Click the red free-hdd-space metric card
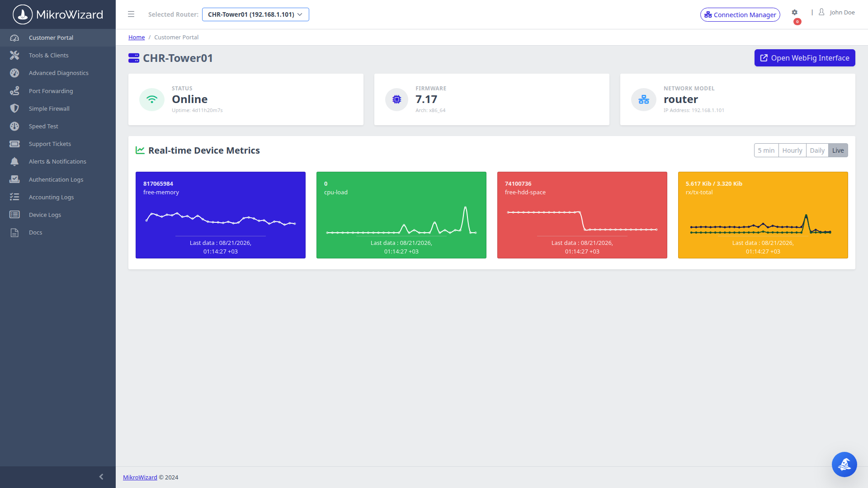The width and height of the screenshot is (868, 488). (x=582, y=215)
